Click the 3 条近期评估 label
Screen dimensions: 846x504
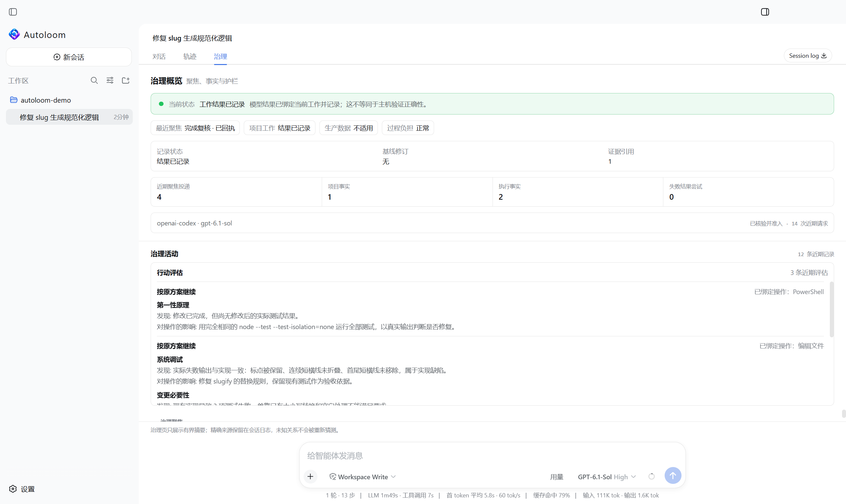(809, 273)
